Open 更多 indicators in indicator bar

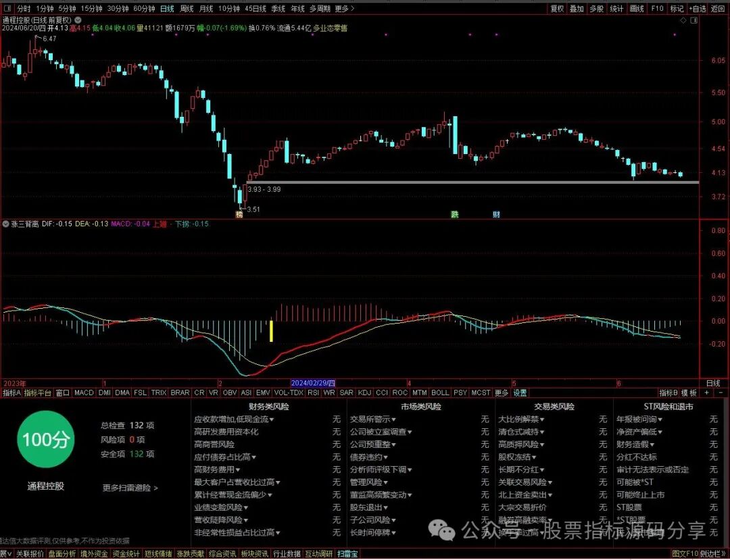pyautogui.click(x=501, y=392)
